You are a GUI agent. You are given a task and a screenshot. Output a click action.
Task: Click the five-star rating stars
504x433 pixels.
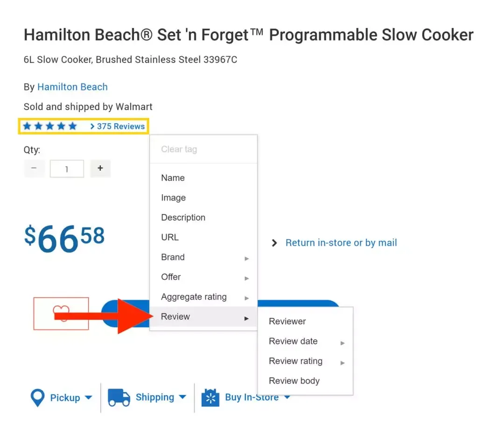tap(50, 126)
